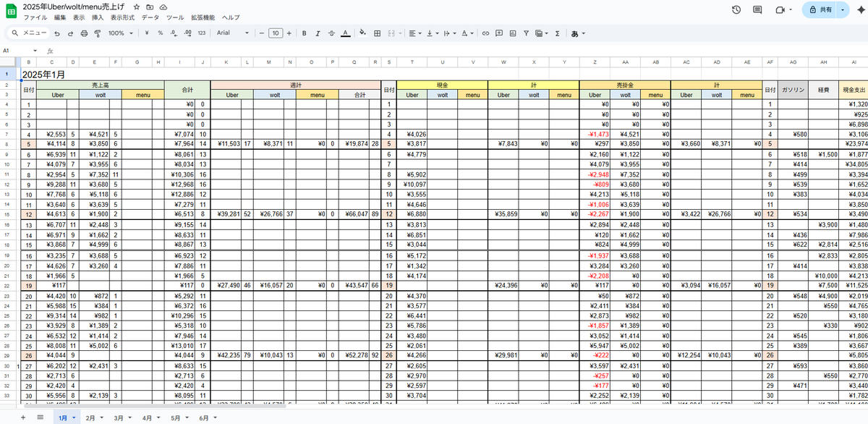
Task: Apply borders to cells
Action: click(x=376, y=33)
